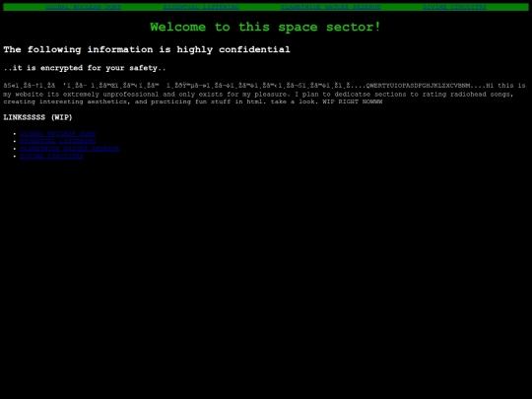Follow PLANETWIDE NATURE RESERVE link in bulleted list

click(70, 149)
